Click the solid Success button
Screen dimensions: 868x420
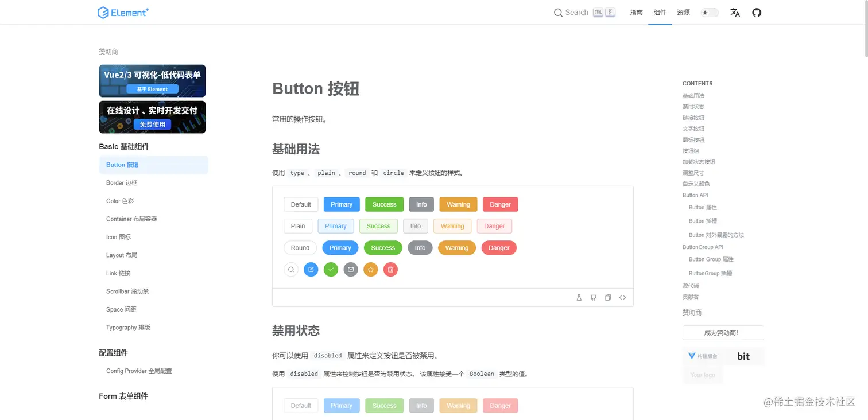pos(384,204)
